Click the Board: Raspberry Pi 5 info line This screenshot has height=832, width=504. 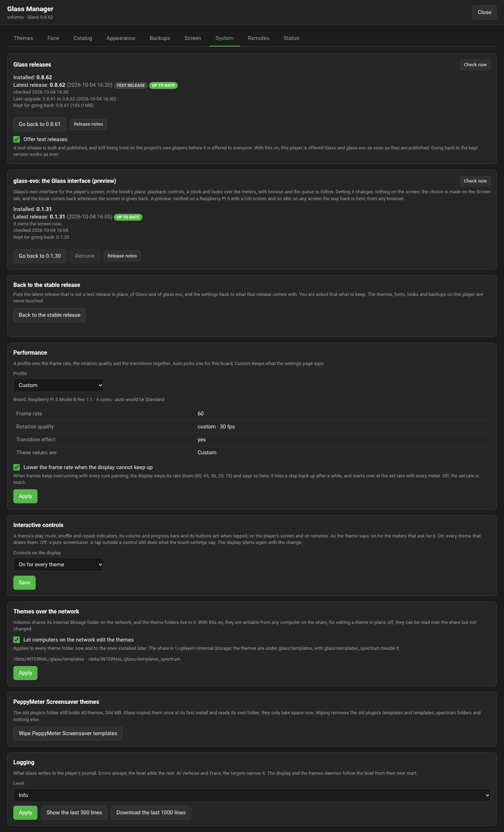click(89, 400)
